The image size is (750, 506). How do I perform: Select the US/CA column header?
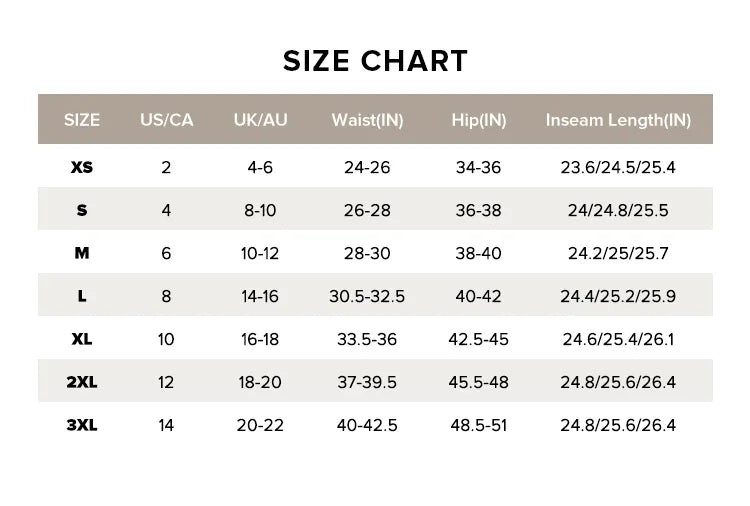[166, 120]
